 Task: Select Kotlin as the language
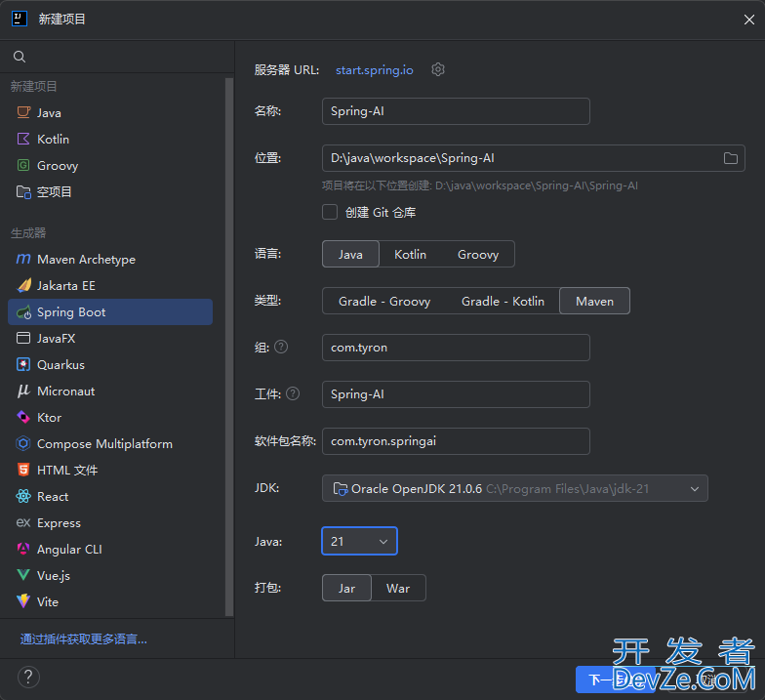click(410, 254)
